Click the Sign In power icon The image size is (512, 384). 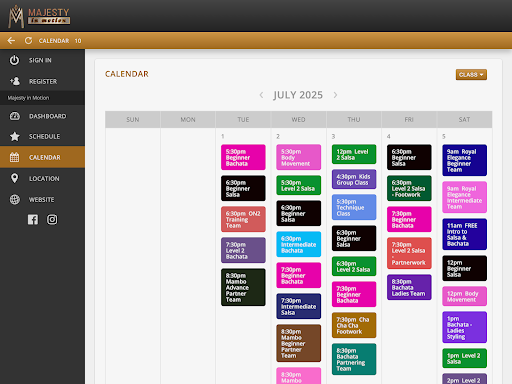pyautogui.click(x=14, y=60)
